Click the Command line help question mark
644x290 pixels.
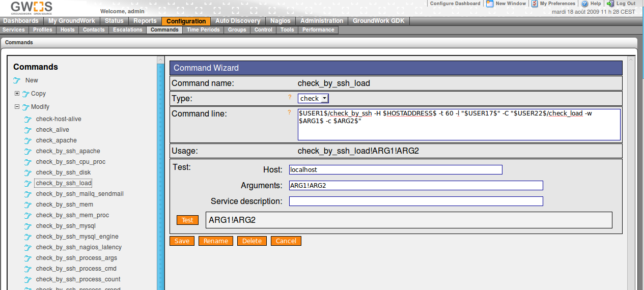[x=290, y=112]
